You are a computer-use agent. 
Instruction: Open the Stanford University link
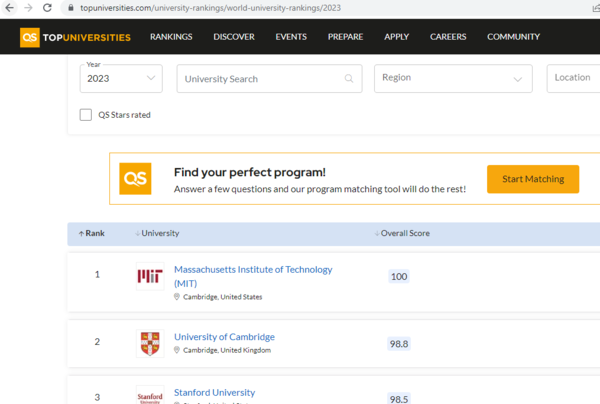214,393
